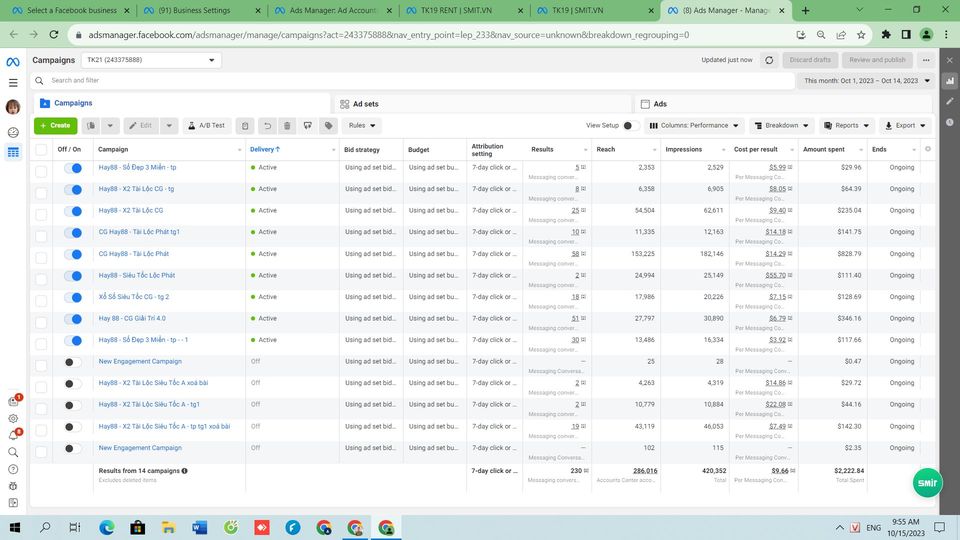This screenshot has height=540, width=960.
Task: Click the undo arrow icon
Action: (266, 126)
